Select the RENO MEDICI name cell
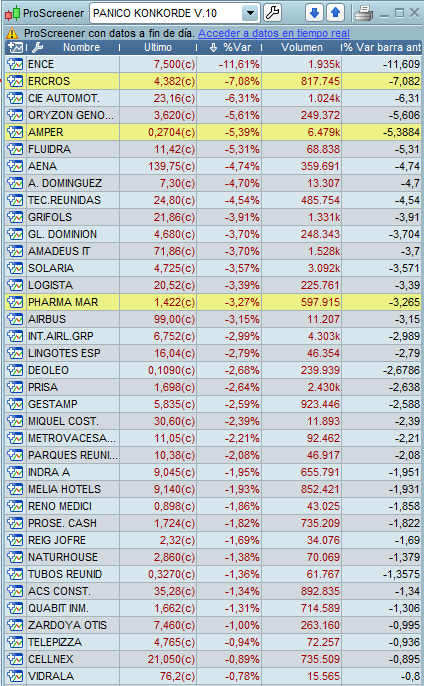Image resolution: width=424 pixels, height=686 pixels. 73,506
